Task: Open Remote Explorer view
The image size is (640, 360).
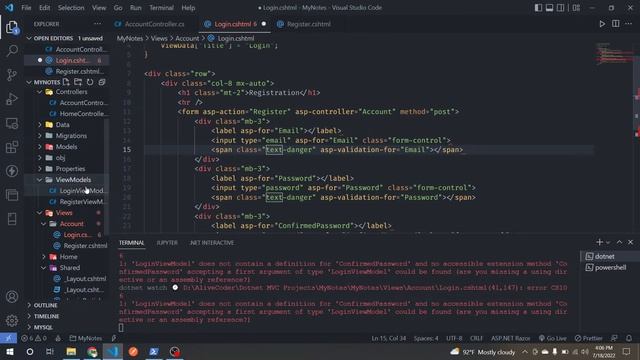Action: coord(12,123)
